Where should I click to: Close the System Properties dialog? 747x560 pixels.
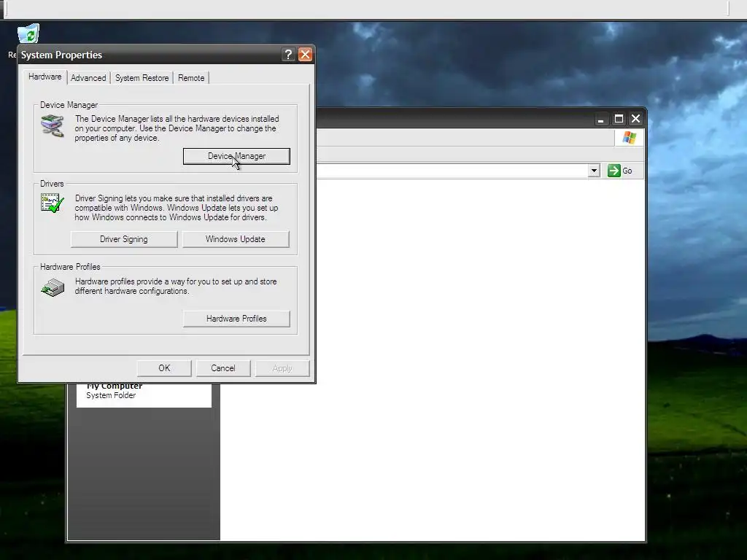[305, 55]
